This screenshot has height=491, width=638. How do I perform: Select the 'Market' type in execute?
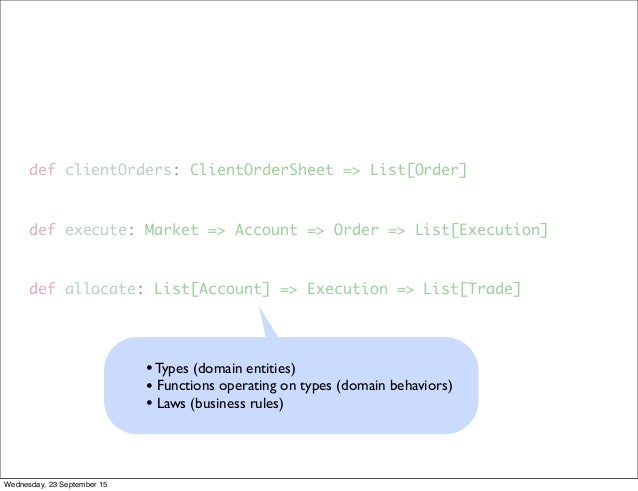(171, 230)
